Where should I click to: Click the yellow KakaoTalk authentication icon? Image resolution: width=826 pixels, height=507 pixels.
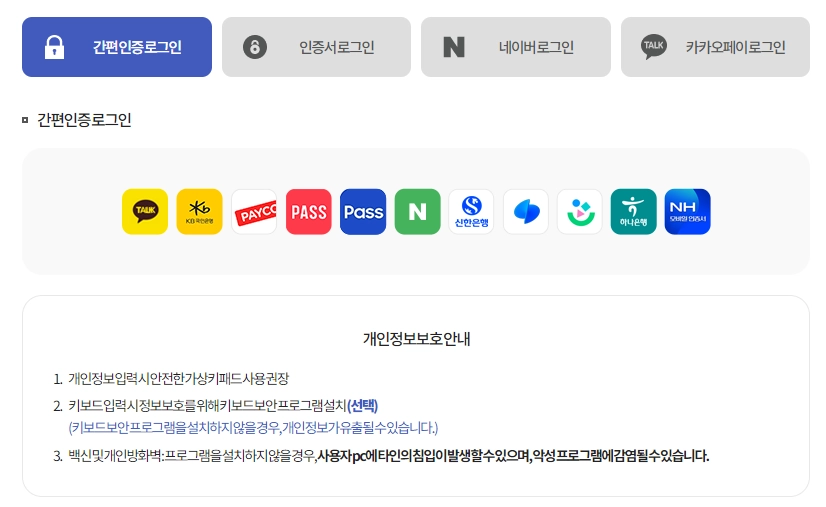[145, 211]
